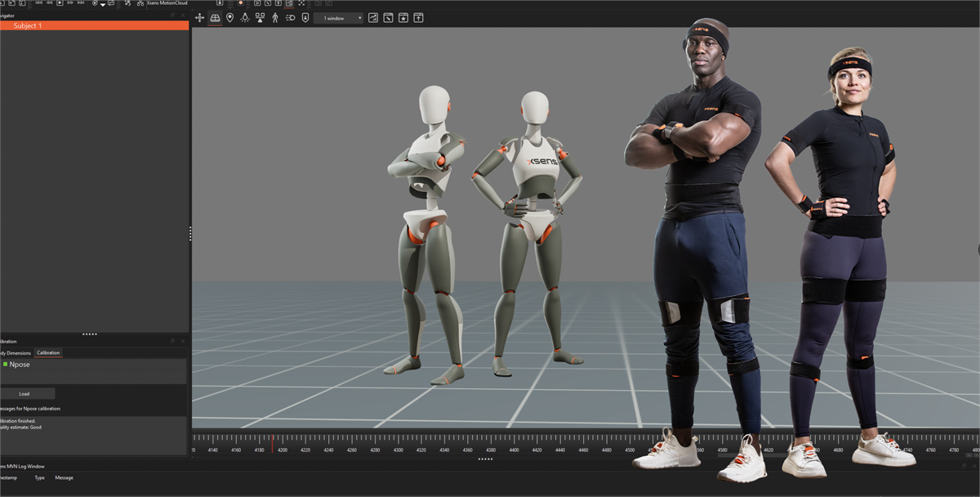Click the red playhead marker on timeline
Viewport: 980px width, 497px height.
coord(272,442)
